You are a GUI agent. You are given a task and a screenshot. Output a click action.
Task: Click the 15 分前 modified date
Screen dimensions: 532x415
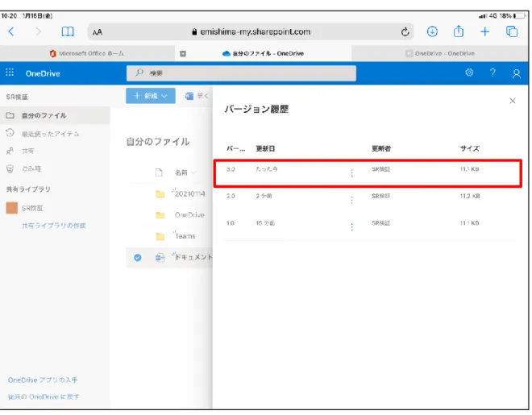(x=265, y=223)
